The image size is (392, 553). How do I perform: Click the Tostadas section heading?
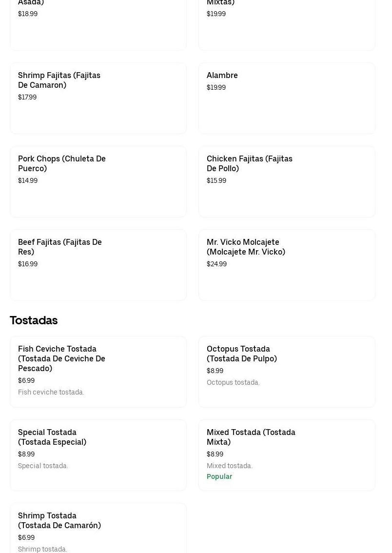(34, 320)
